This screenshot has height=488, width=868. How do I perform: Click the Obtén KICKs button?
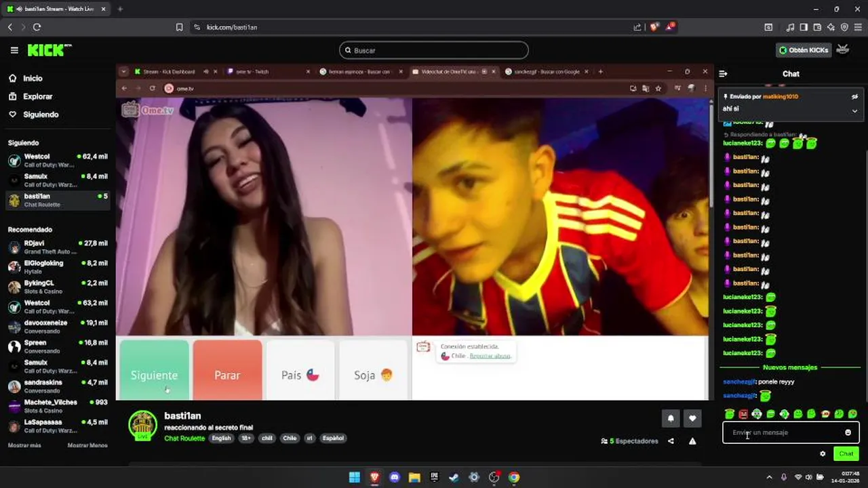tap(804, 50)
